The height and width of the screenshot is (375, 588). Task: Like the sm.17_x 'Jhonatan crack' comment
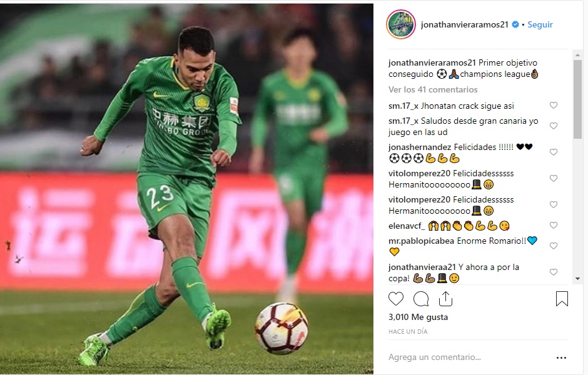pyautogui.click(x=554, y=105)
